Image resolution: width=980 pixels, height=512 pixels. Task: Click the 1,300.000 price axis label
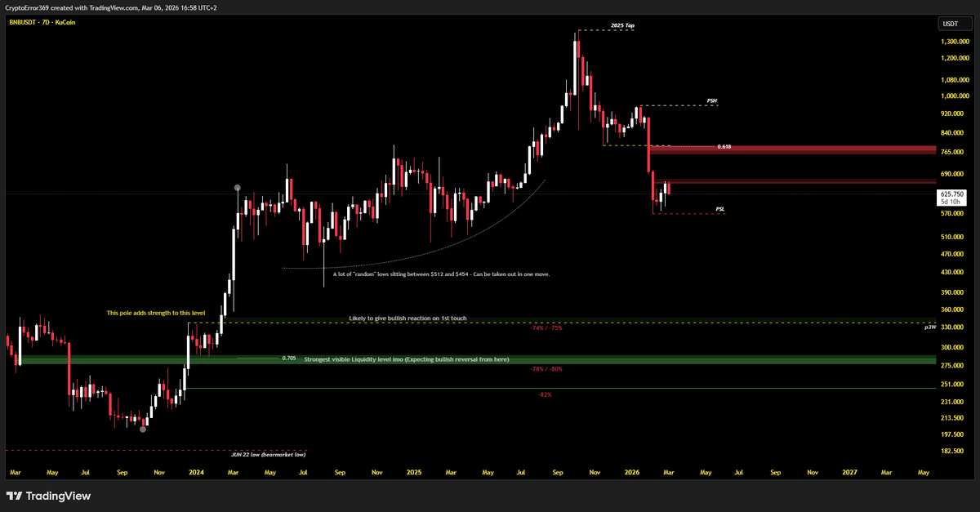pyautogui.click(x=954, y=41)
